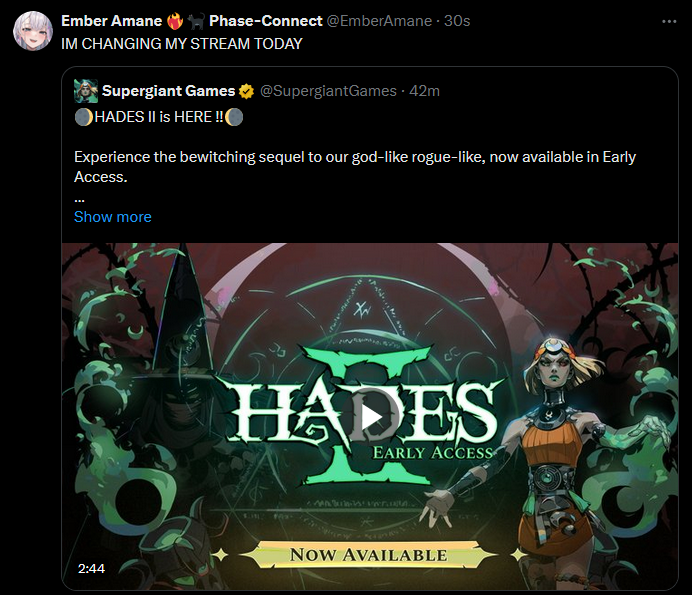Open quoted tweet via 42m timestamp
This screenshot has width=692, height=595.
[x=424, y=91]
